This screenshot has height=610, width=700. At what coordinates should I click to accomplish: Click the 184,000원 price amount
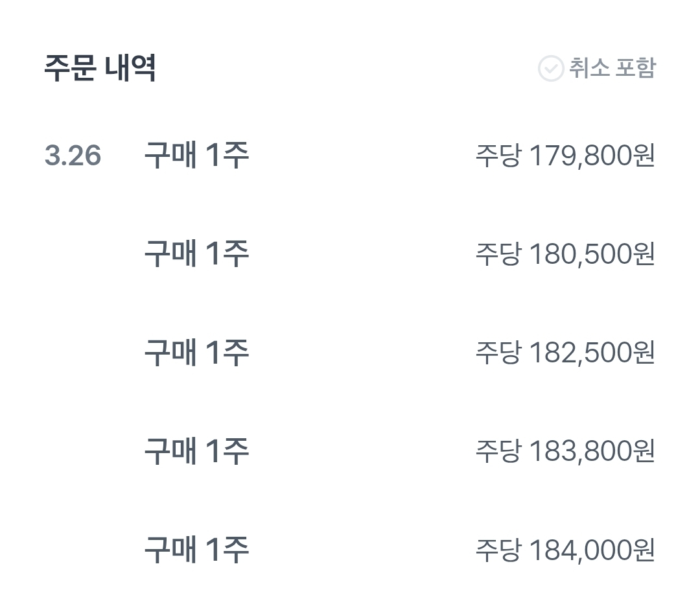[x=592, y=550]
